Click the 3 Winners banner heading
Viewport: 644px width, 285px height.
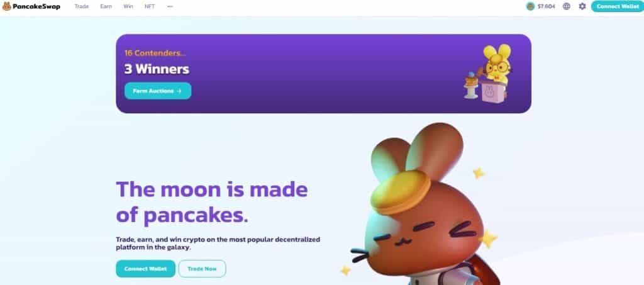pyautogui.click(x=157, y=69)
